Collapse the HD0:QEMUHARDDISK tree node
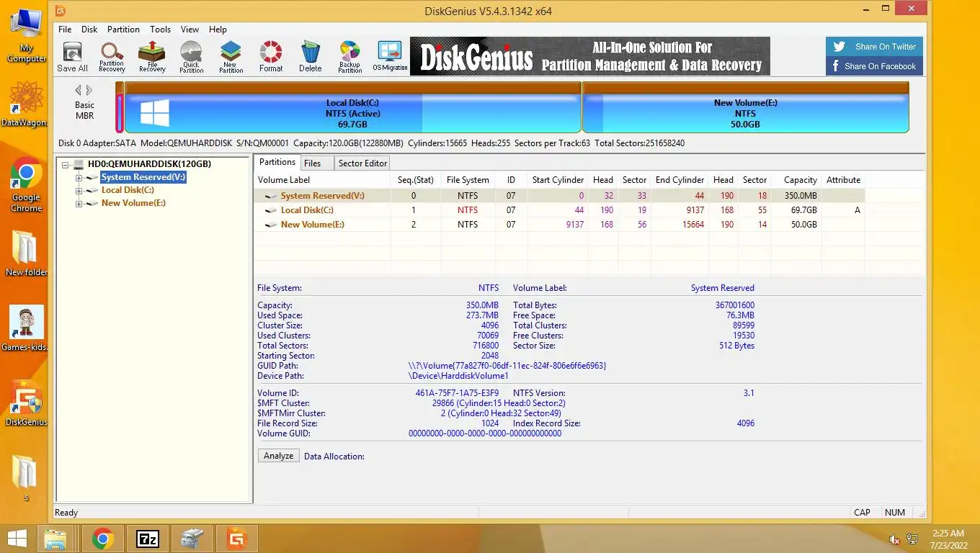980x553 pixels. 65,164
